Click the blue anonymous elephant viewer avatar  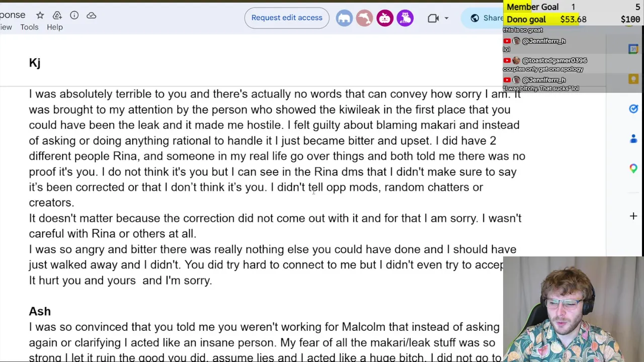(x=344, y=19)
